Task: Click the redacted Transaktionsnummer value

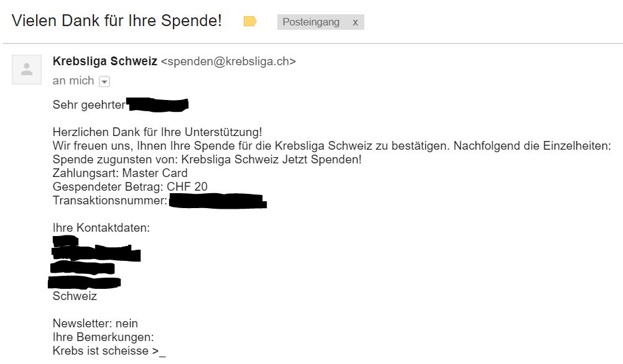Action: [218, 201]
